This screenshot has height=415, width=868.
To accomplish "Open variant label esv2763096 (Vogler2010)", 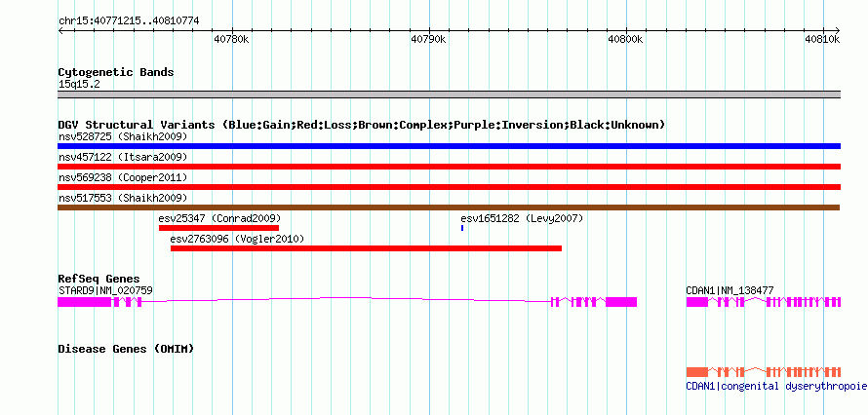I will 238,239.
